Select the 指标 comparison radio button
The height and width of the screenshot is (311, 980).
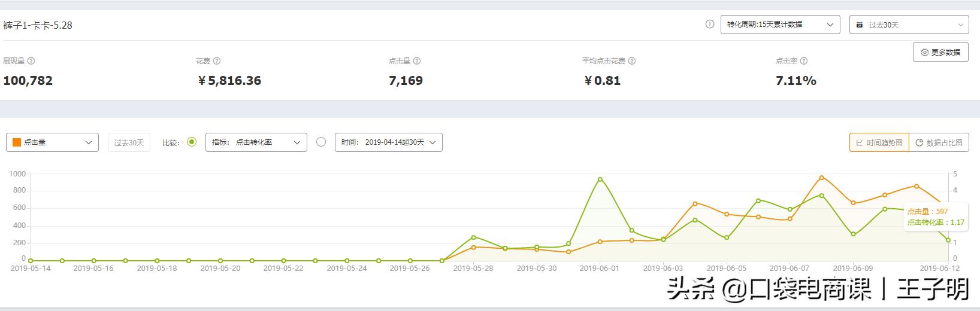tap(192, 142)
